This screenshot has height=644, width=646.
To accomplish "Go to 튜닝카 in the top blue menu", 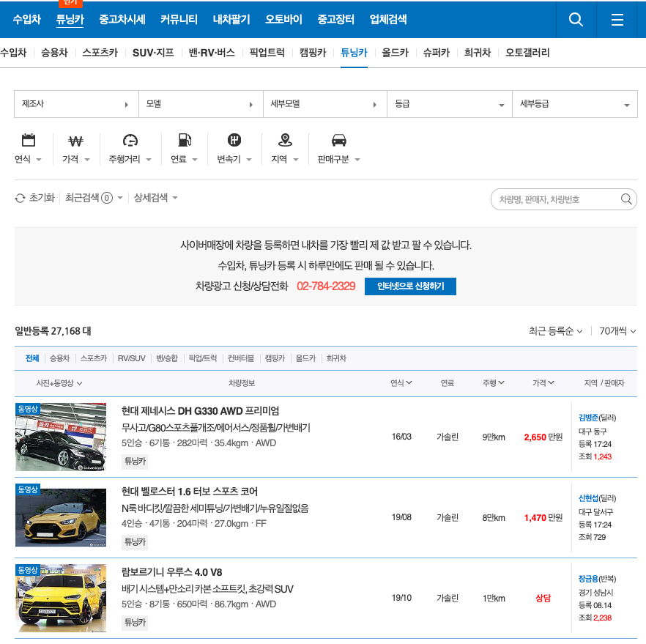I will point(70,19).
